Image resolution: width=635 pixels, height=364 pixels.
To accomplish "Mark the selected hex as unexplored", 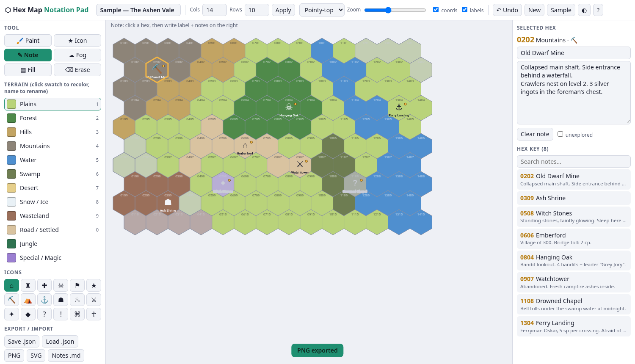I will tap(560, 134).
